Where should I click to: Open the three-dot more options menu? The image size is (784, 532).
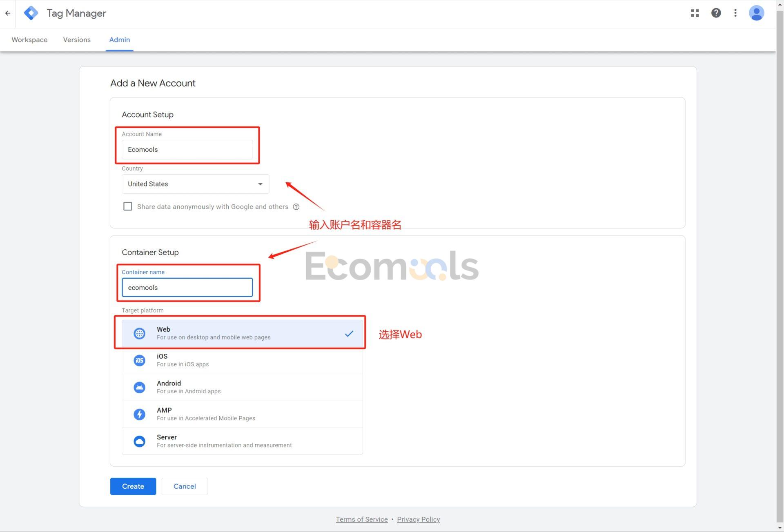[735, 13]
